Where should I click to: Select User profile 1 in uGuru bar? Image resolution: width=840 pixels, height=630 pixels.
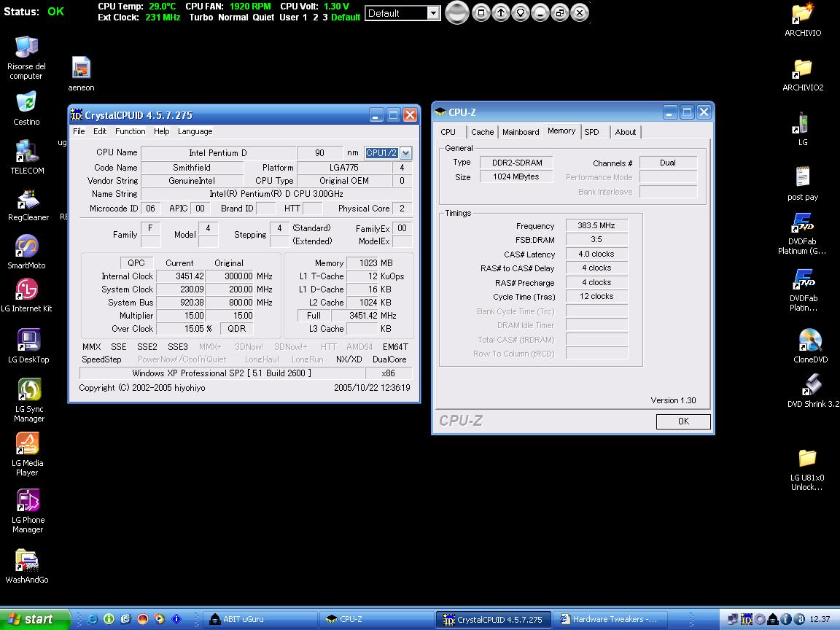[x=305, y=17]
